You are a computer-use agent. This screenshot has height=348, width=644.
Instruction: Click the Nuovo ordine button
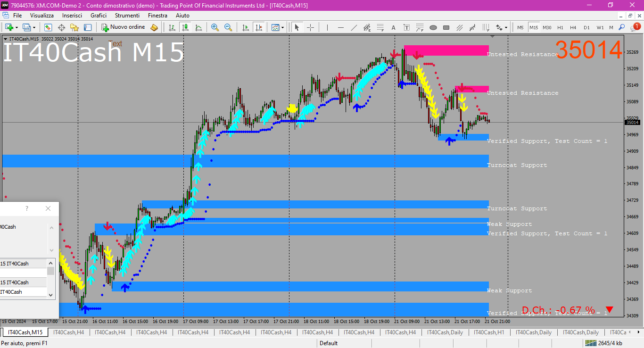click(124, 27)
